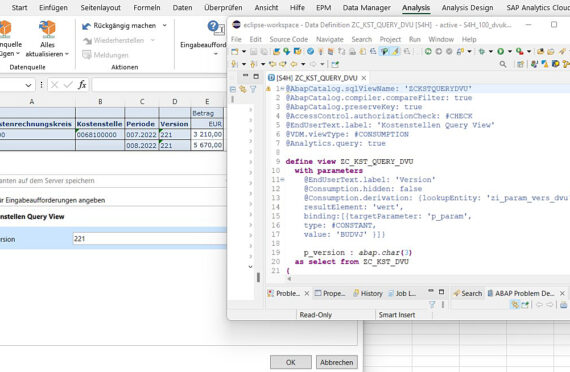This screenshot has width=570, height=372.
Task: Minimize the Eclipse editor area view
Action: point(245,76)
